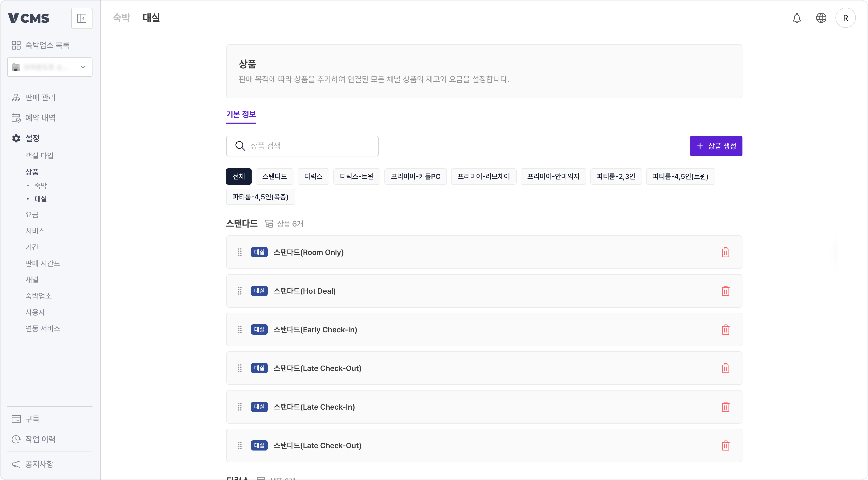Screen dimensions: 868x480
Task: Switch to the 숙박 tab
Action: coord(122,18)
